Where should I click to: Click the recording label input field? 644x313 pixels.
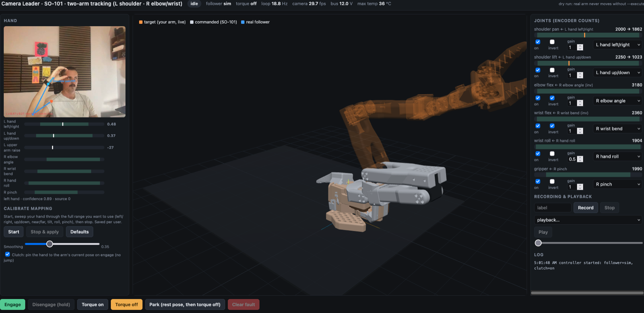tap(553, 208)
